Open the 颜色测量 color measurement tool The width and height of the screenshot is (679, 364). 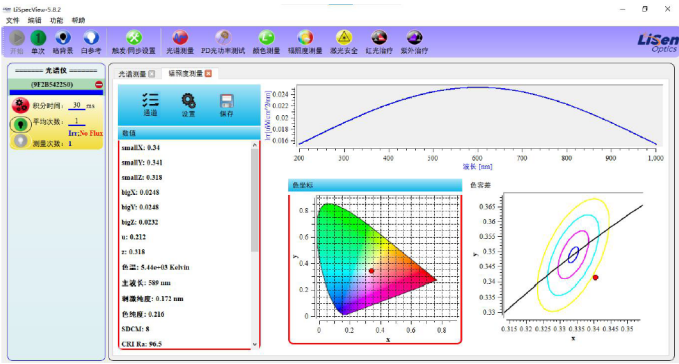[x=266, y=38]
